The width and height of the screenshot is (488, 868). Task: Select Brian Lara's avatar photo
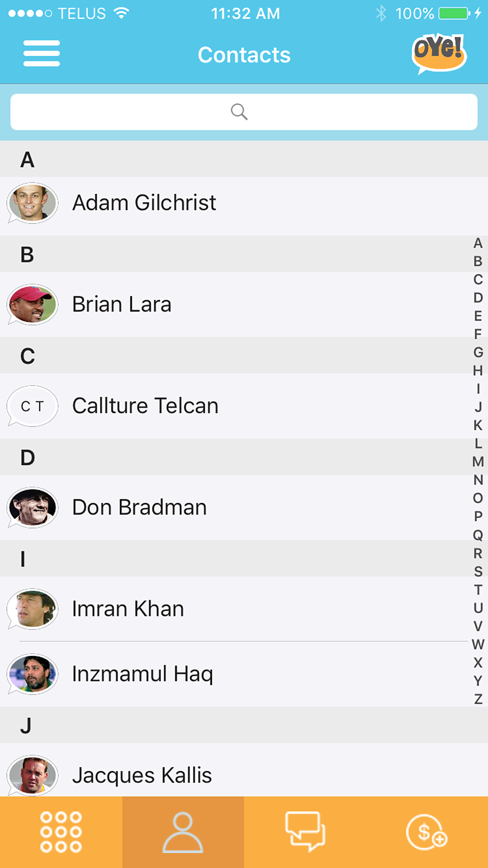(x=32, y=304)
